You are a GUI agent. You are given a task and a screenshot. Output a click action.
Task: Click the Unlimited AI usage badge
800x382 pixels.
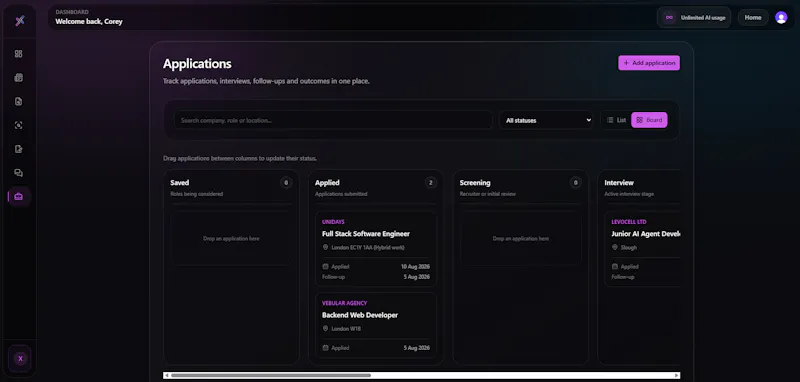pyautogui.click(x=694, y=17)
